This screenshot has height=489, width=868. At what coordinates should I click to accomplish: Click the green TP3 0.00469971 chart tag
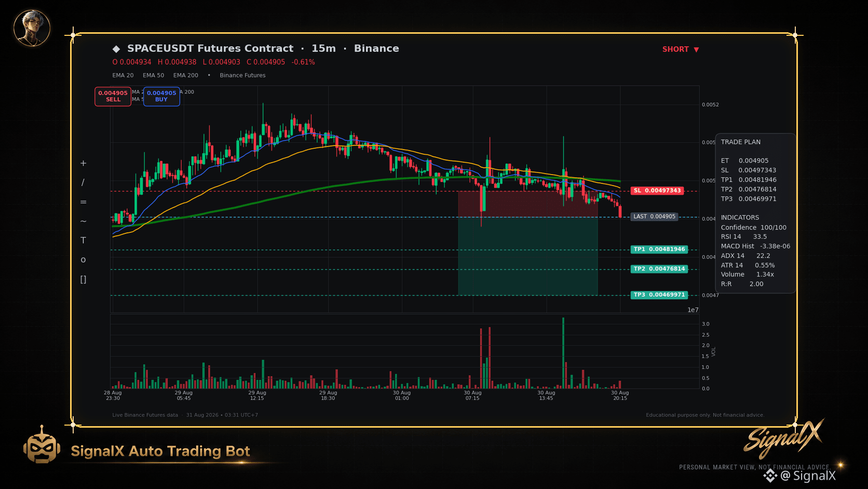click(x=659, y=295)
